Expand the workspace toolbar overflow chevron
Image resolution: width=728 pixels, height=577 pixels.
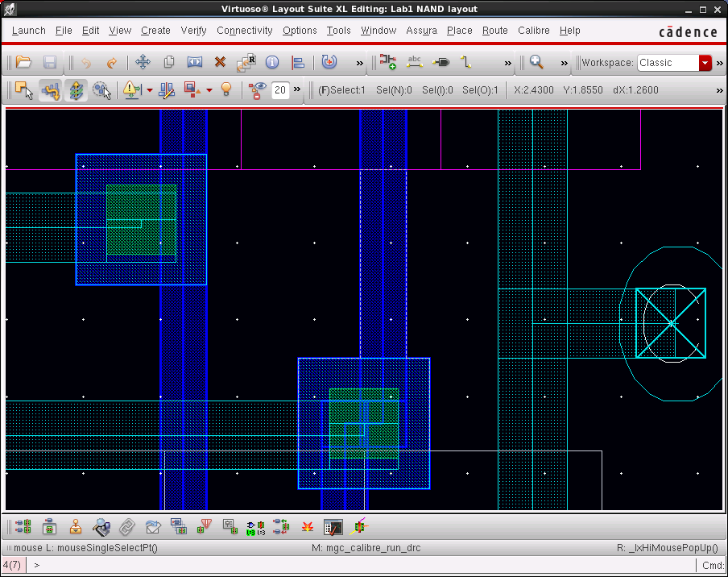[x=720, y=63]
